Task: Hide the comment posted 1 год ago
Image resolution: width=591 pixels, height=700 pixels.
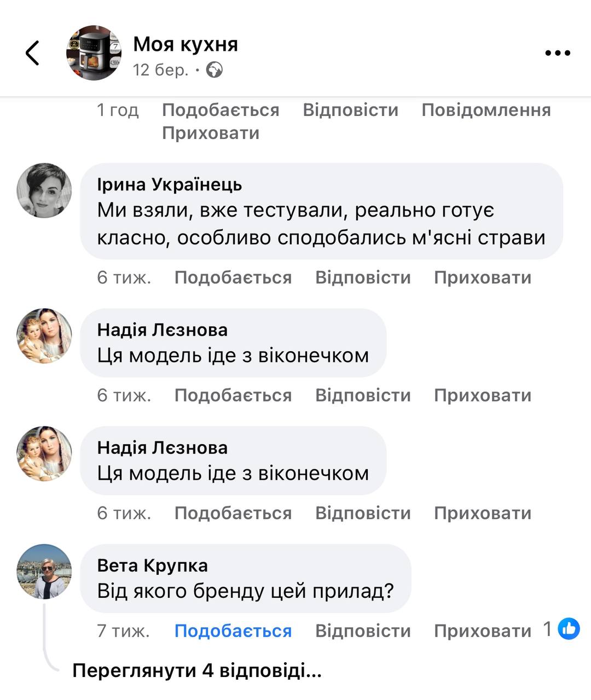Action: [210, 133]
